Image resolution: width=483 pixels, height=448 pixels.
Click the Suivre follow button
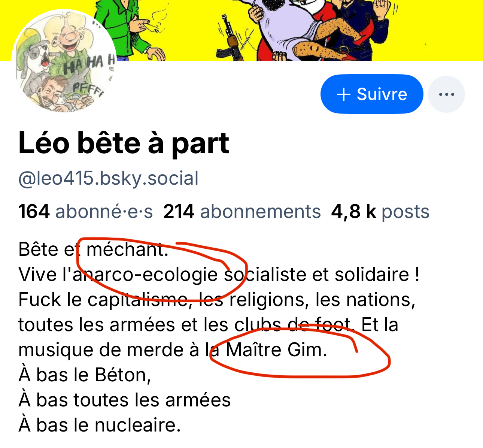coord(372,94)
